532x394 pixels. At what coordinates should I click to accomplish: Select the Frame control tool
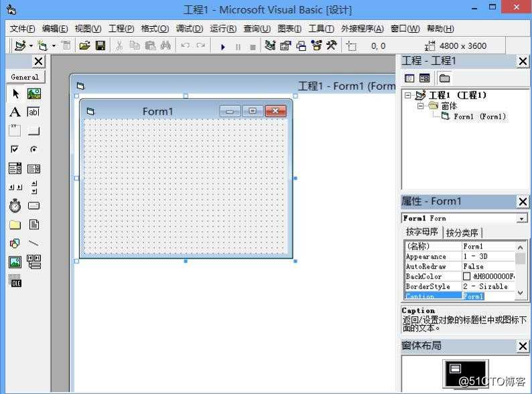point(15,131)
